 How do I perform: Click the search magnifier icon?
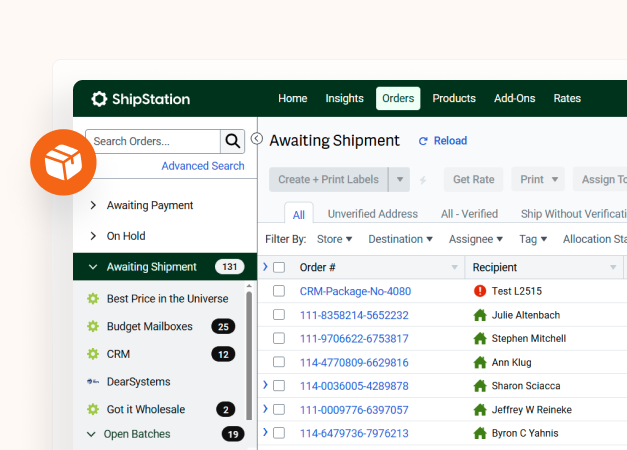click(x=232, y=141)
